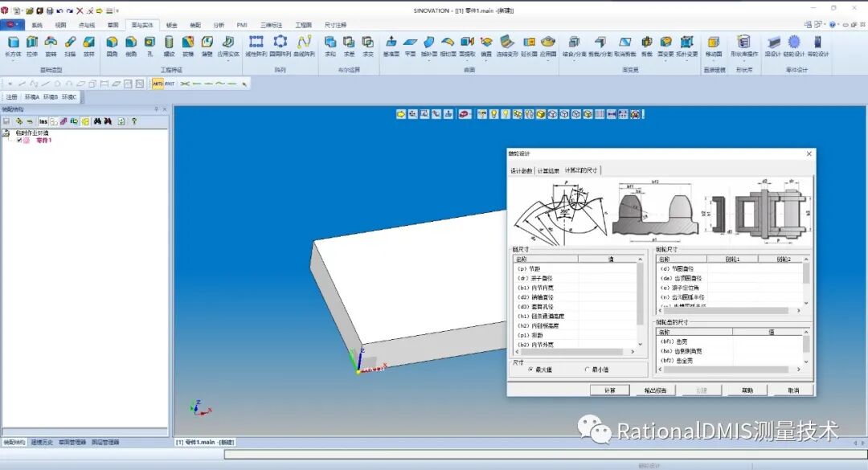Toggle the AUTO snap mode button

[x=158, y=84]
